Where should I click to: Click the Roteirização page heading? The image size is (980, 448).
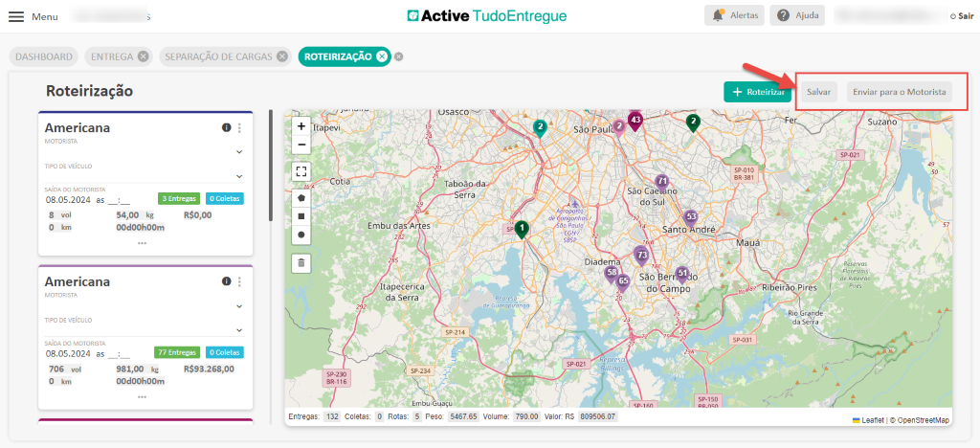(89, 91)
